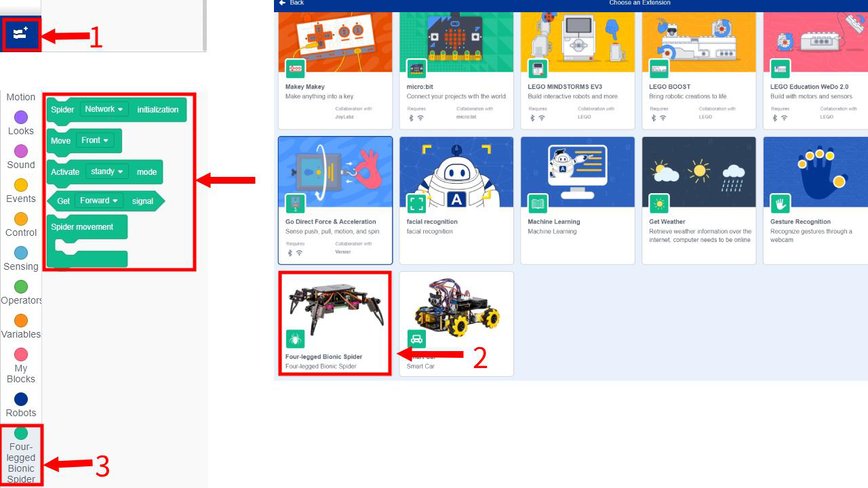Select the Events category circle
The width and height of the screenshot is (868, 488).
point(21,185)
